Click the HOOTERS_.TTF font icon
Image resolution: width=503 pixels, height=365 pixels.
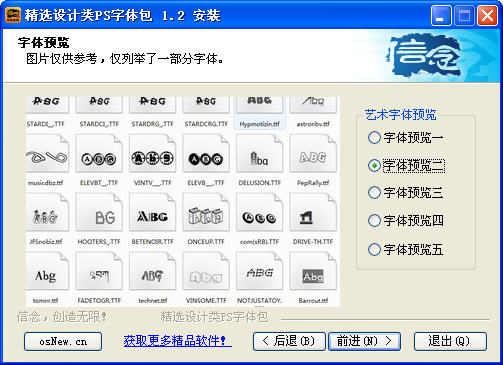99,212
